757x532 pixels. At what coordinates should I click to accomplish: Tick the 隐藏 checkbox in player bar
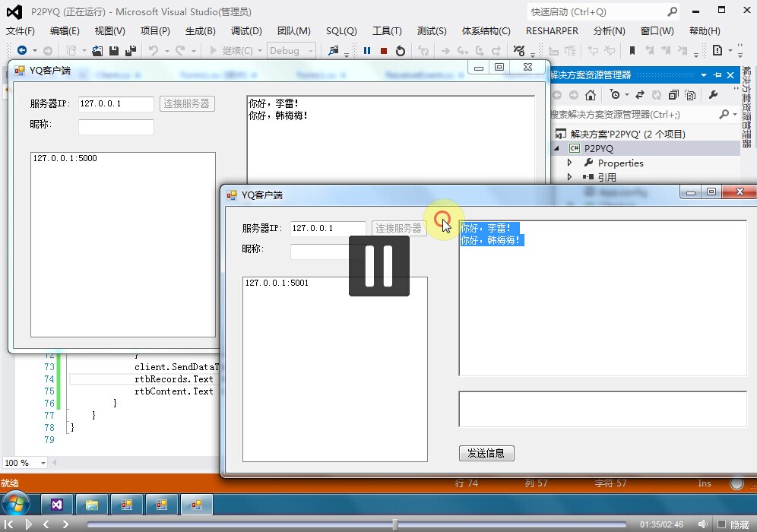click(x=721, y=524)
